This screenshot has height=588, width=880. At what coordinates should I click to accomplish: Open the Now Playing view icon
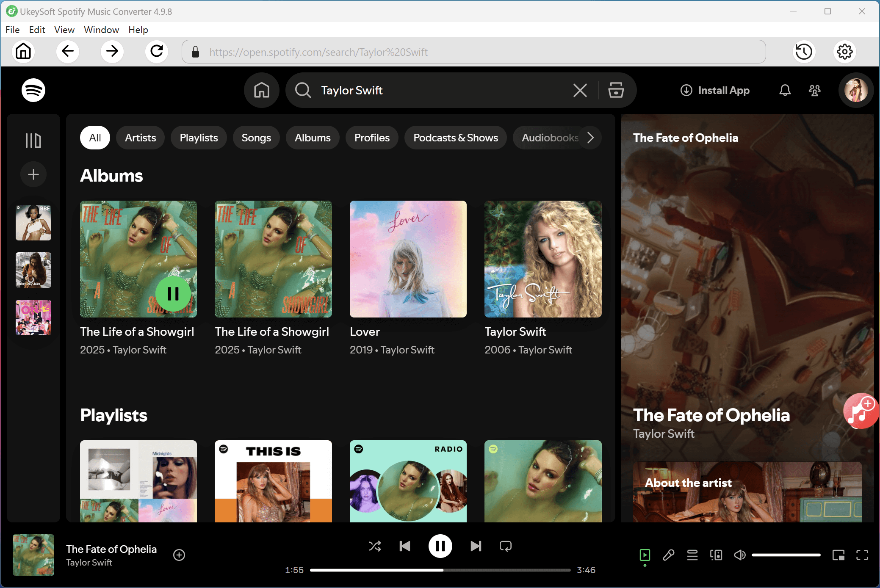[x=645, y=555]
